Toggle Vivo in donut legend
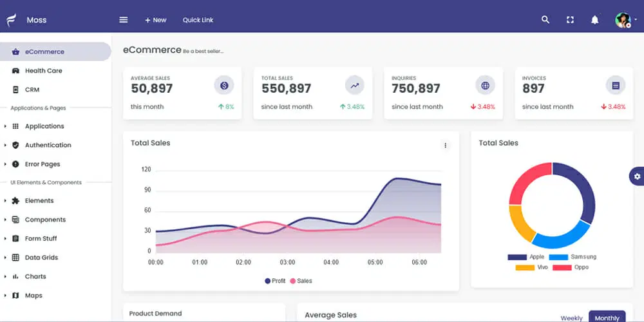 tap(531, 267)
